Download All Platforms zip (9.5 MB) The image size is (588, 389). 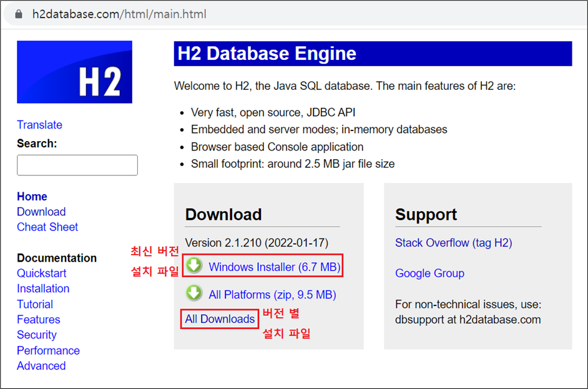[272, 295]
